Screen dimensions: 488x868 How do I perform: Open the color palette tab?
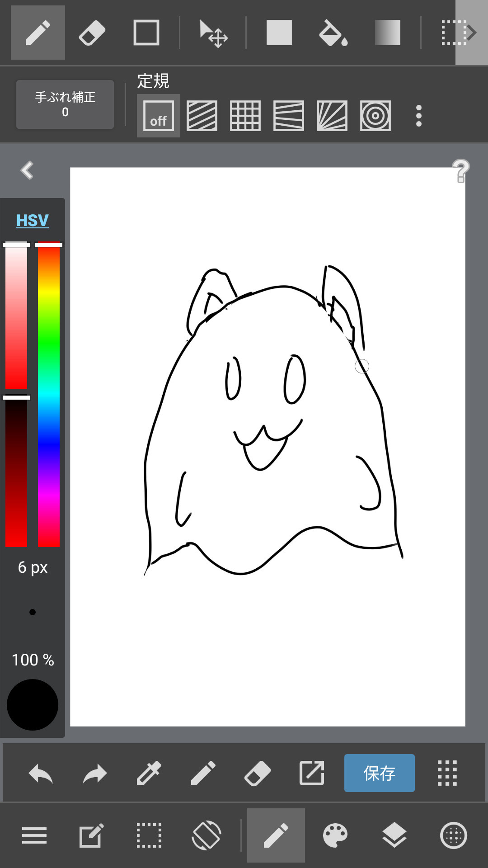point(335,835)
